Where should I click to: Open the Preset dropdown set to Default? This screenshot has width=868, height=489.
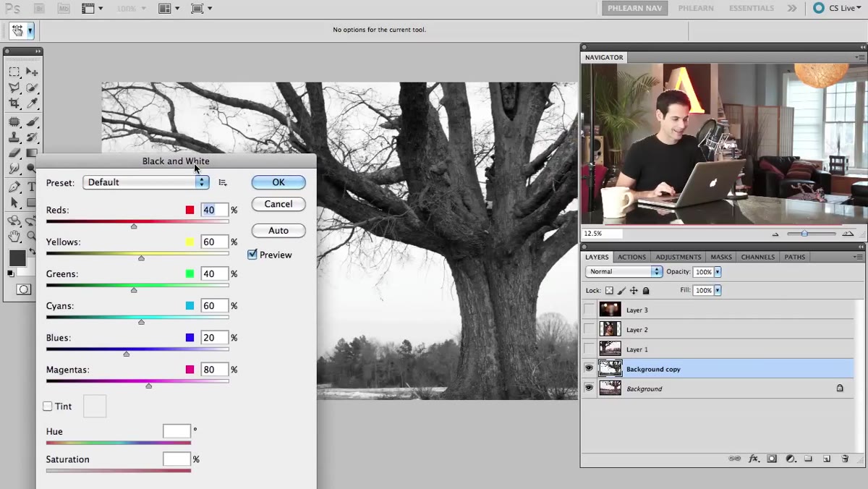coord(145,182)
